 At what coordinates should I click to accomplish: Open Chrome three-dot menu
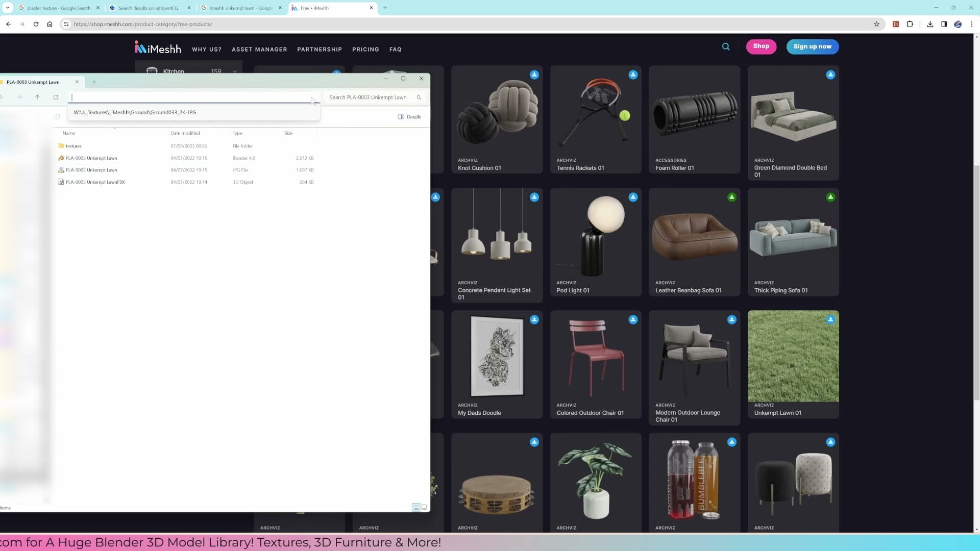coord(971,24)
